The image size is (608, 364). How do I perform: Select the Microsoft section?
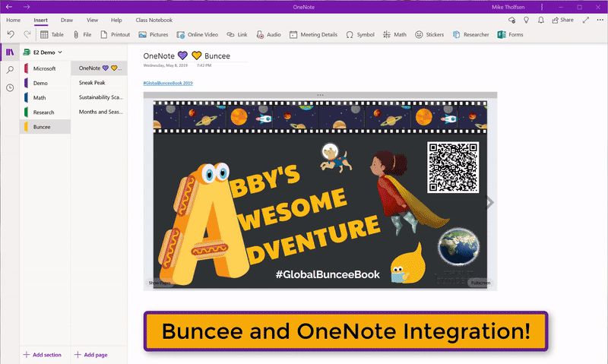45,68
